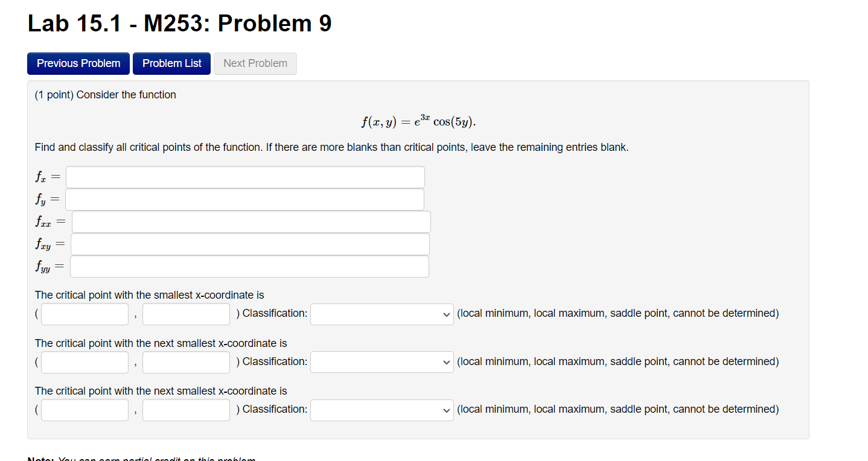This screenshot has width=868, height=461.
Task: Open the third Classification dropdown
Action: tap(381, 410)
